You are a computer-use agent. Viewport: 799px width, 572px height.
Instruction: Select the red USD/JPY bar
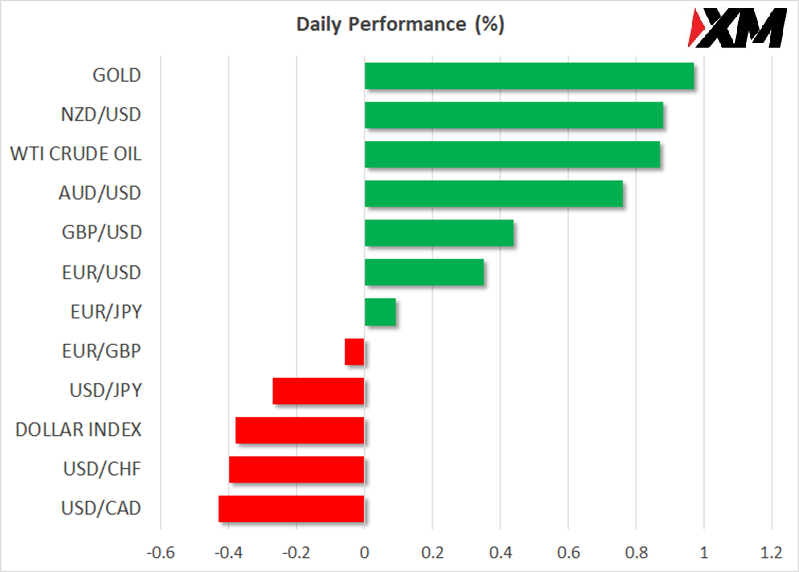click(x=318, y=391)
